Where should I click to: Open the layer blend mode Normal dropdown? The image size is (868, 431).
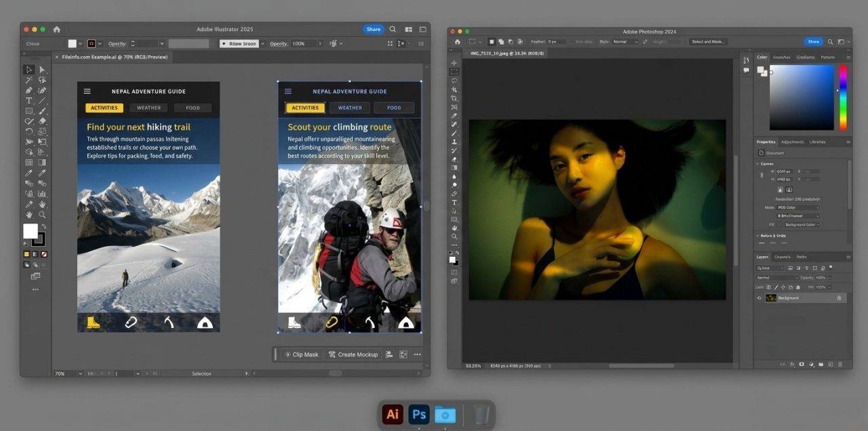777,278
